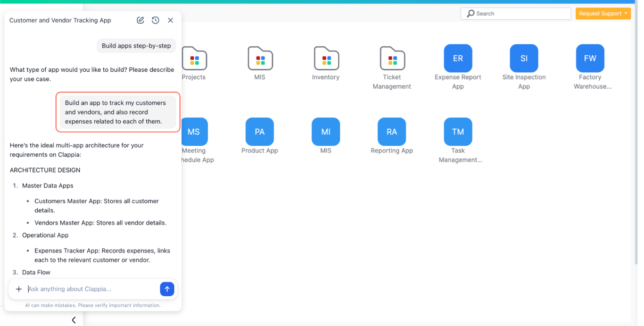This screenshot has width=644, height=326.
Task: Click the ideal multi-app architecture intro text
Action: tap(77, 150)
